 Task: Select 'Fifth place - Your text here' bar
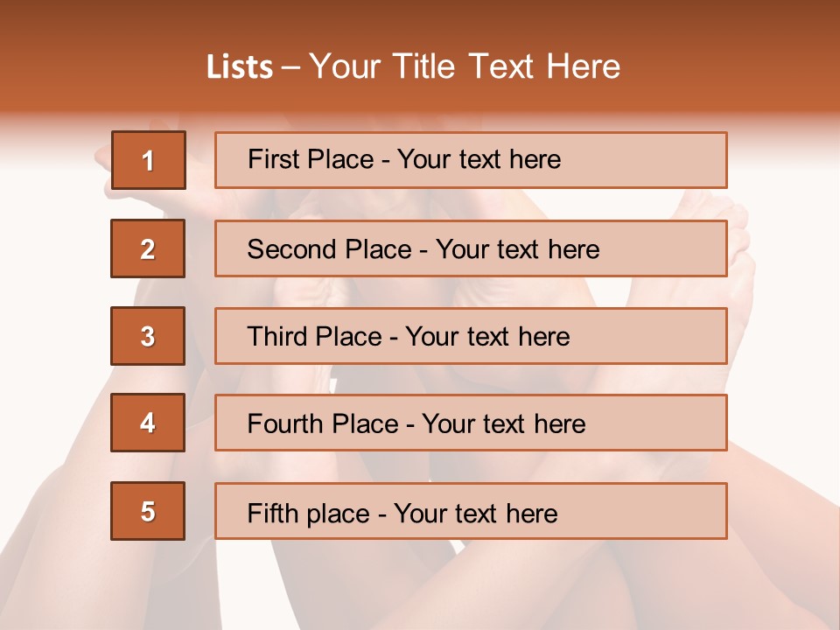pyautogui.click(x=471, y=511)
